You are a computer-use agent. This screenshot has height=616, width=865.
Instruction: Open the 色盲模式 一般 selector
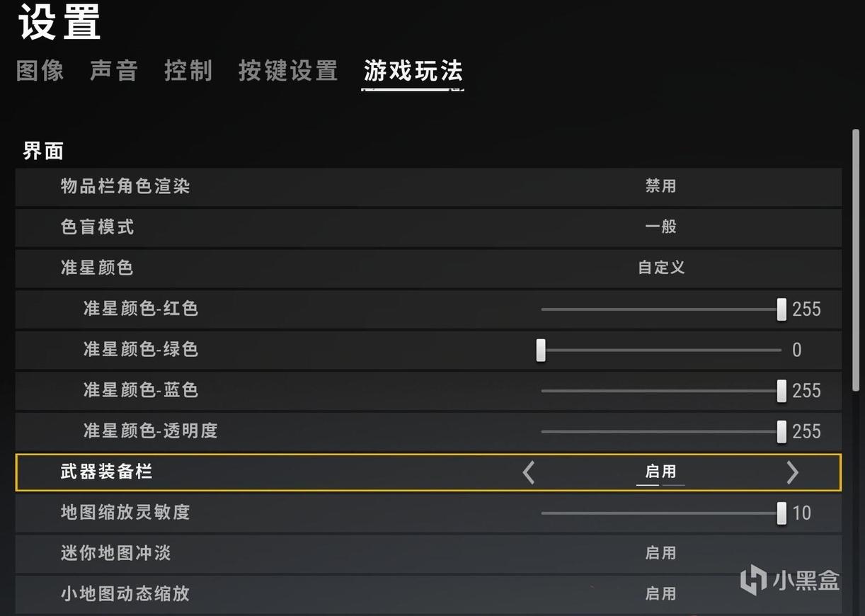[x=660, y=227]
